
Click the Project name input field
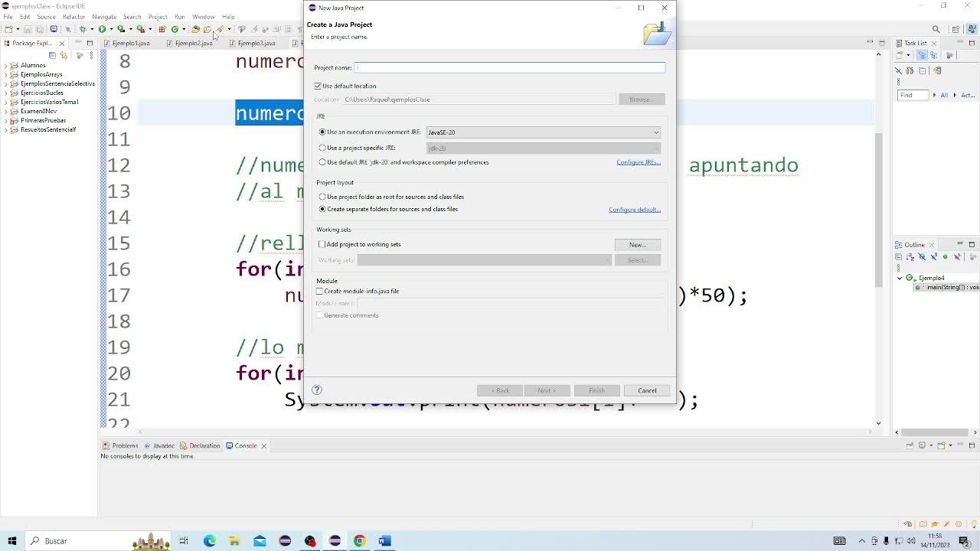point(510,67)
